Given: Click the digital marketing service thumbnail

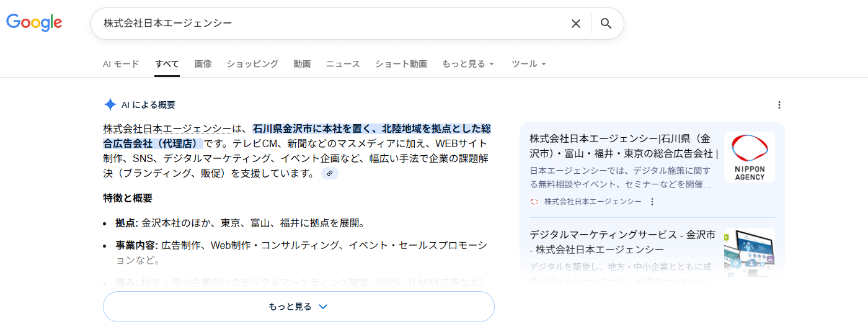Looking at the screenshot, I should (x=749, y=253).
